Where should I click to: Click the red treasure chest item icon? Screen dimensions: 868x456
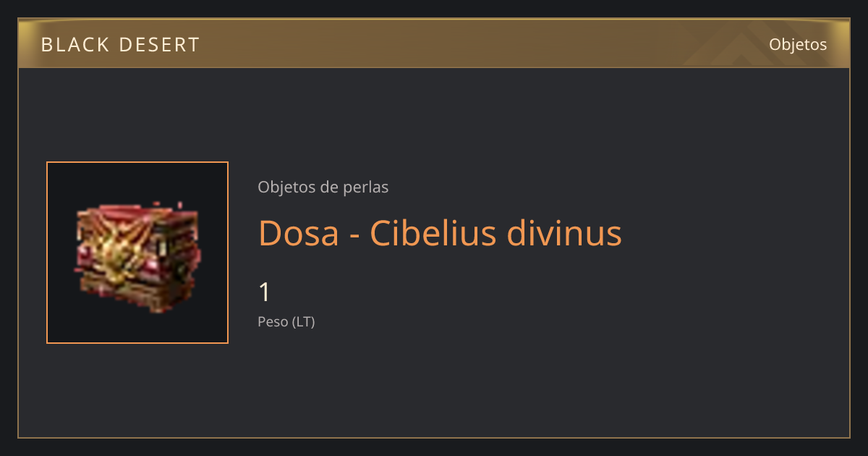click(x=137, y=253)
